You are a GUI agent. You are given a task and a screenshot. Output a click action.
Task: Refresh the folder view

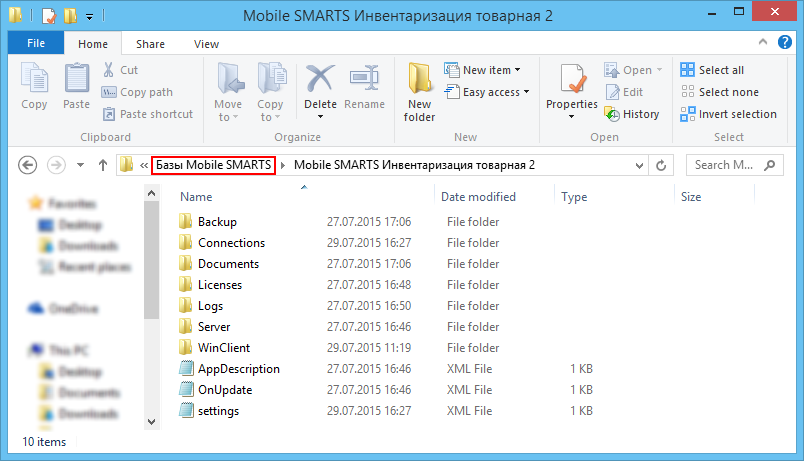point(661,165)
